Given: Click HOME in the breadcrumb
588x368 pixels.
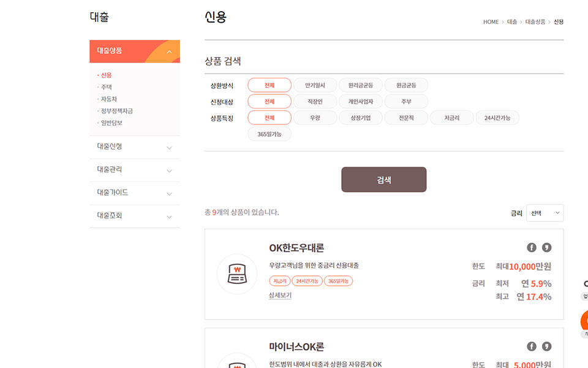Looking at the screenshot, I should pos(491,22).
